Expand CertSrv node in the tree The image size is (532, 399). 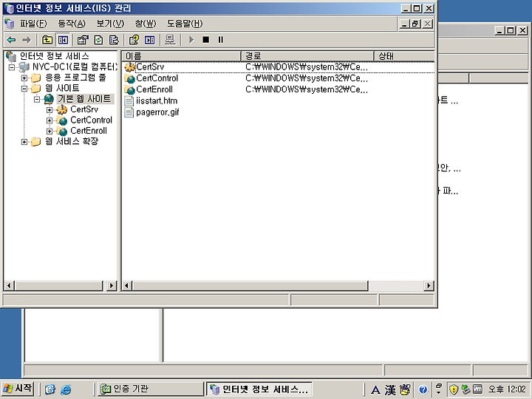click(50, 110)
